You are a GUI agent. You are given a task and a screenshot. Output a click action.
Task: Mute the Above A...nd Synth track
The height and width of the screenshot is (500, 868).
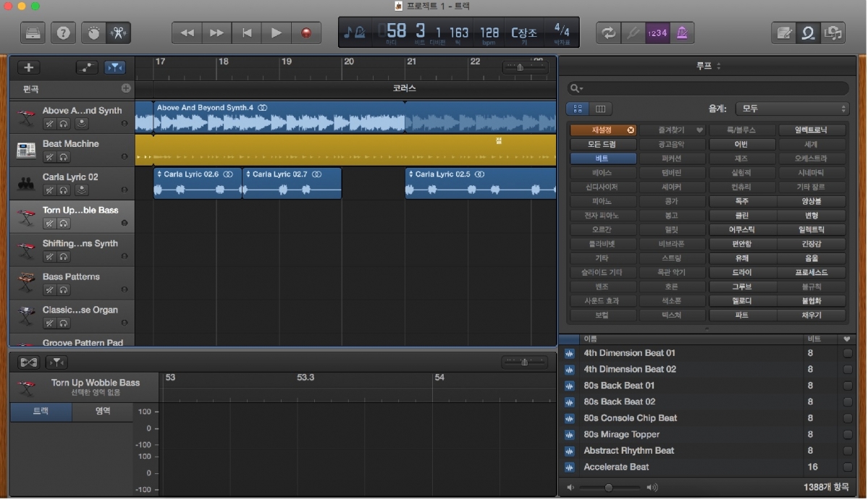[49, 124]
